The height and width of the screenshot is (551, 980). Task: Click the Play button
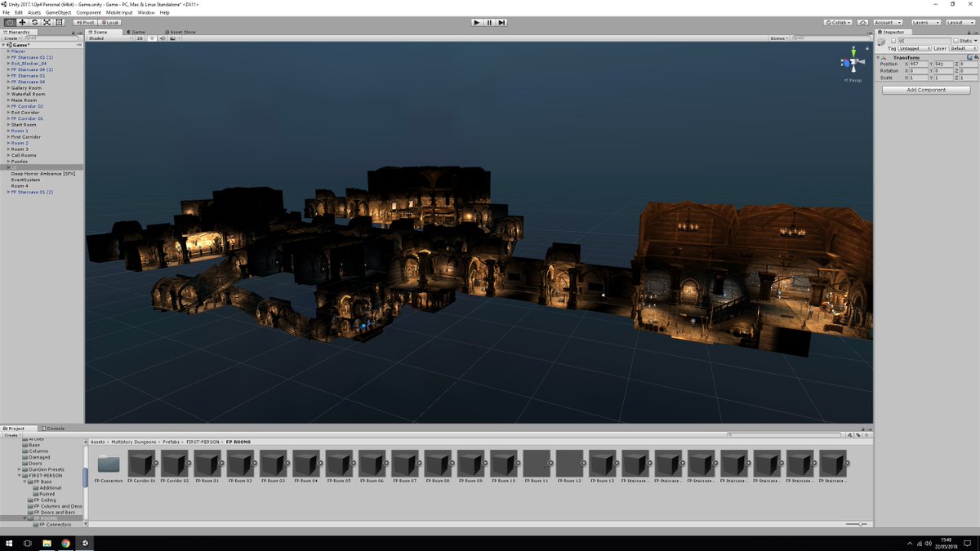pos(477,22)
